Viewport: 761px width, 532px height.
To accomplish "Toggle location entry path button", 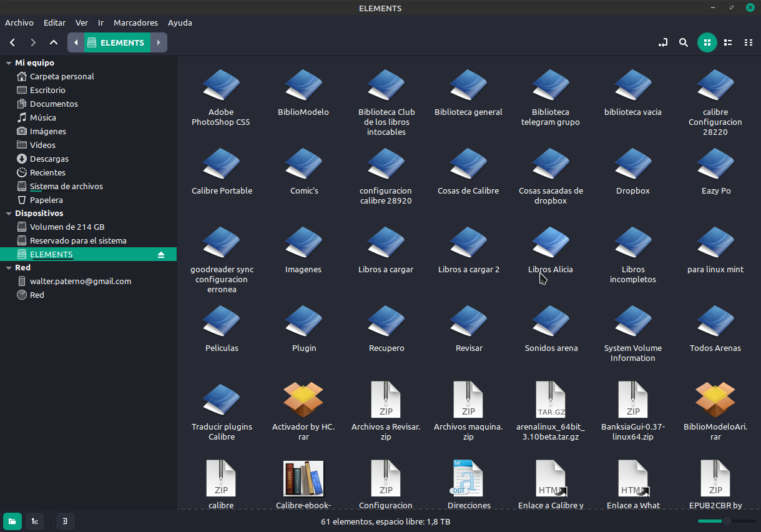I will pyautogui.click(x=663, y=42).
